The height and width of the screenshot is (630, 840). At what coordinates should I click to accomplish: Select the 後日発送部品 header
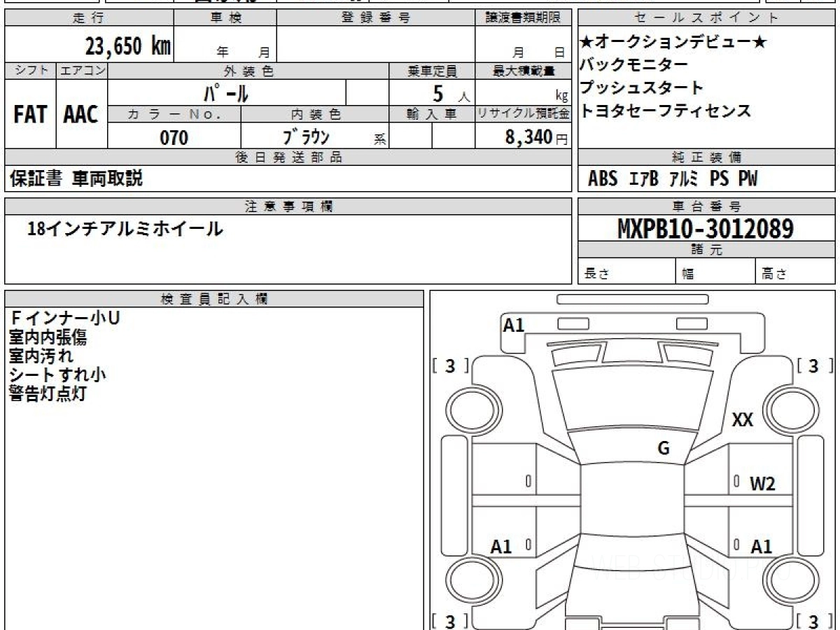[x=288, y=157]
